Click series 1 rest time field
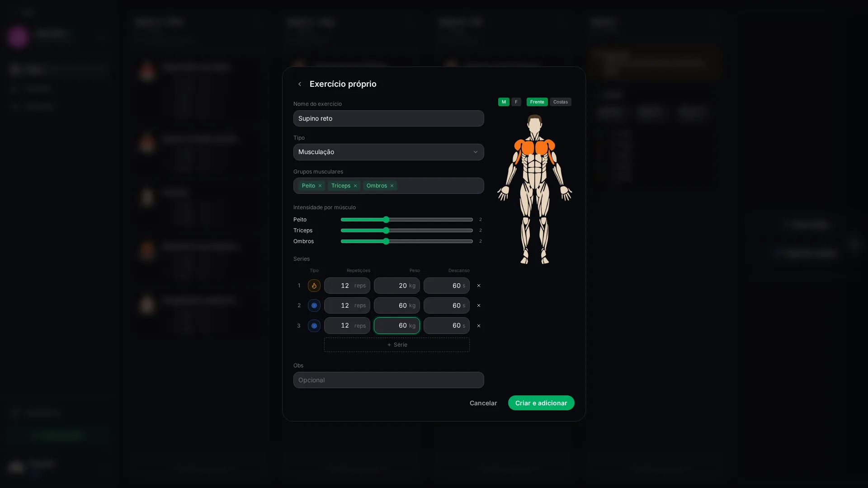Screen dimensions: 868x488 click(x=447, y=286)
